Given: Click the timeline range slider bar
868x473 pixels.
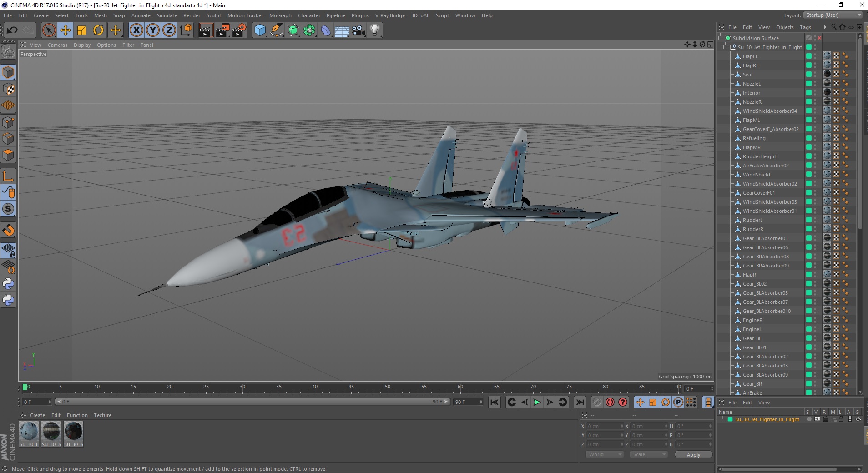Looking at the screenshot, I should 252,402.
